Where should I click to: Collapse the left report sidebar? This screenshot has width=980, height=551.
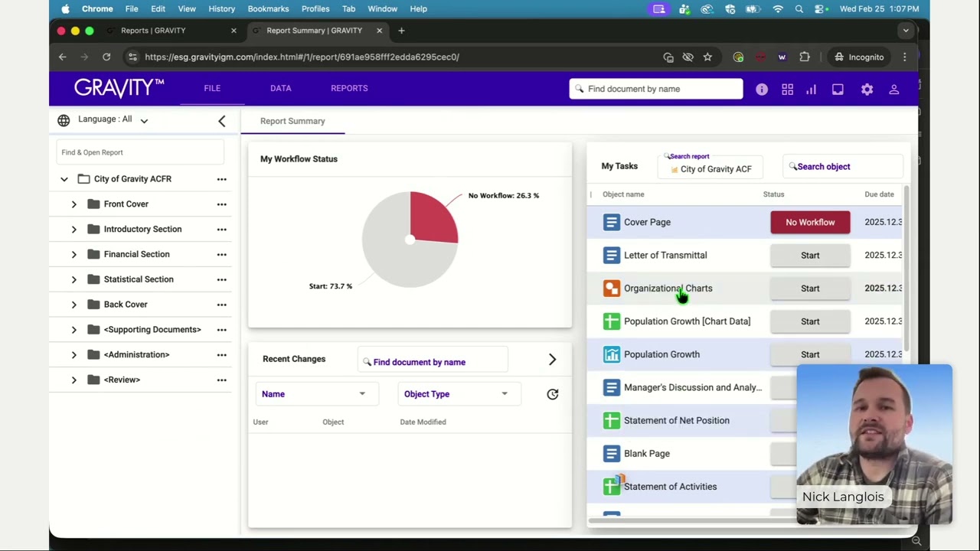click(222, 121)
